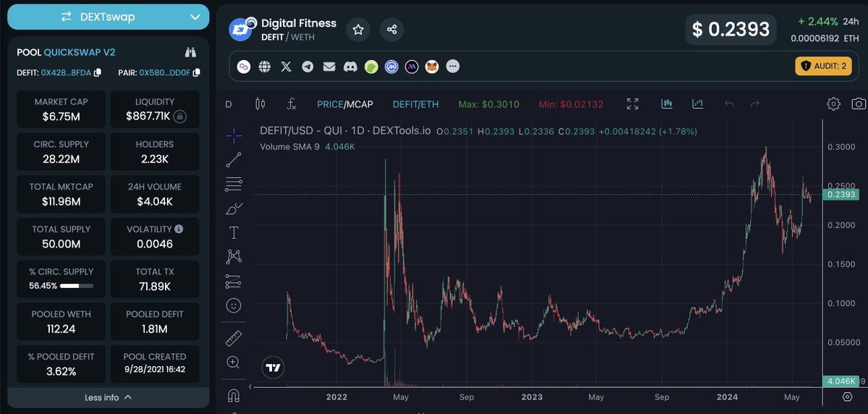Open chart axis settings at bottom right

[x=847, y=397]
